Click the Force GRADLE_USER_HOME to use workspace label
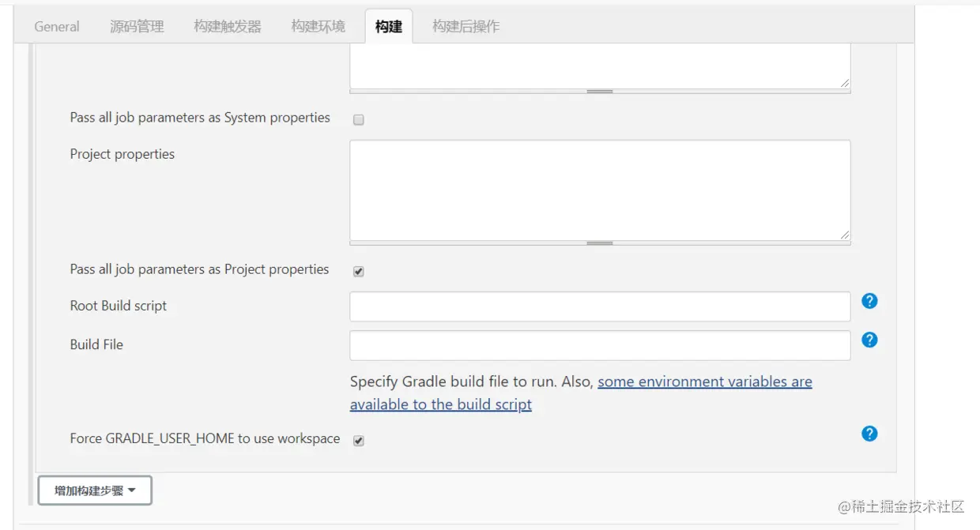 (205, 438)
